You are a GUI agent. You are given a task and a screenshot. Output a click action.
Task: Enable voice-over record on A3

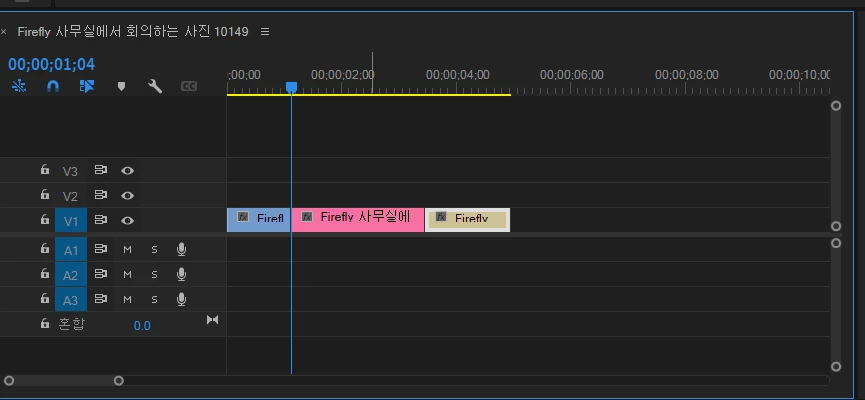click(x=181, y=299)
